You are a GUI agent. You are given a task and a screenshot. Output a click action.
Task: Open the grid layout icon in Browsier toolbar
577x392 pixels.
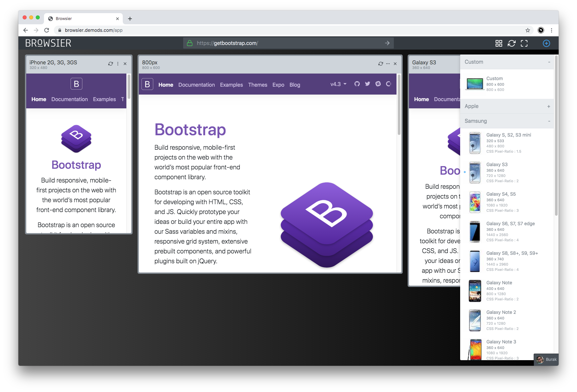pos(499,43)
